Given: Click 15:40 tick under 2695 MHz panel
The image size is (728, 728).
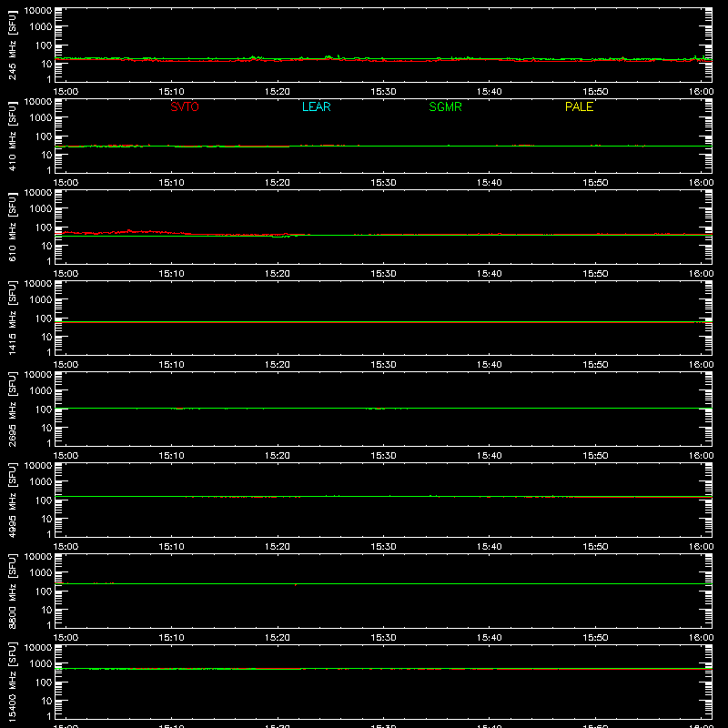Looking at the screenshot, I should coord(490,456).
